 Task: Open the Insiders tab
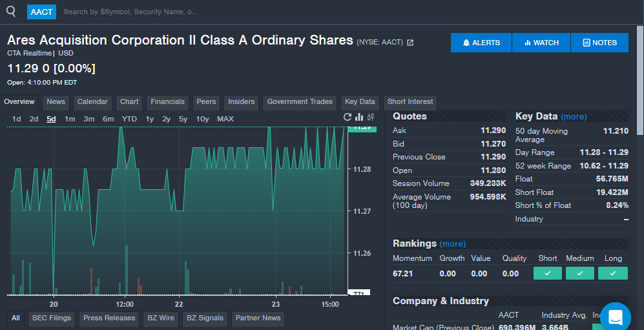(x=242, y=102)
